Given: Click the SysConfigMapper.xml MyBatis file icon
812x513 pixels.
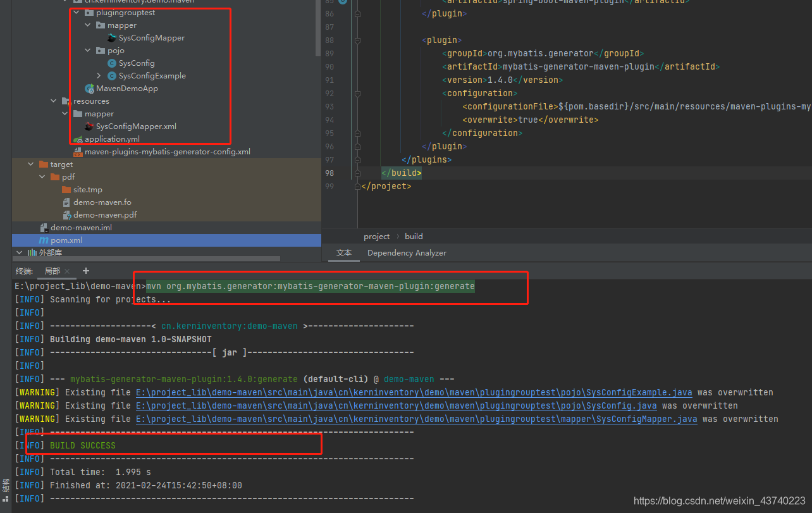Looking at the screenshot, I should (89, 127).
